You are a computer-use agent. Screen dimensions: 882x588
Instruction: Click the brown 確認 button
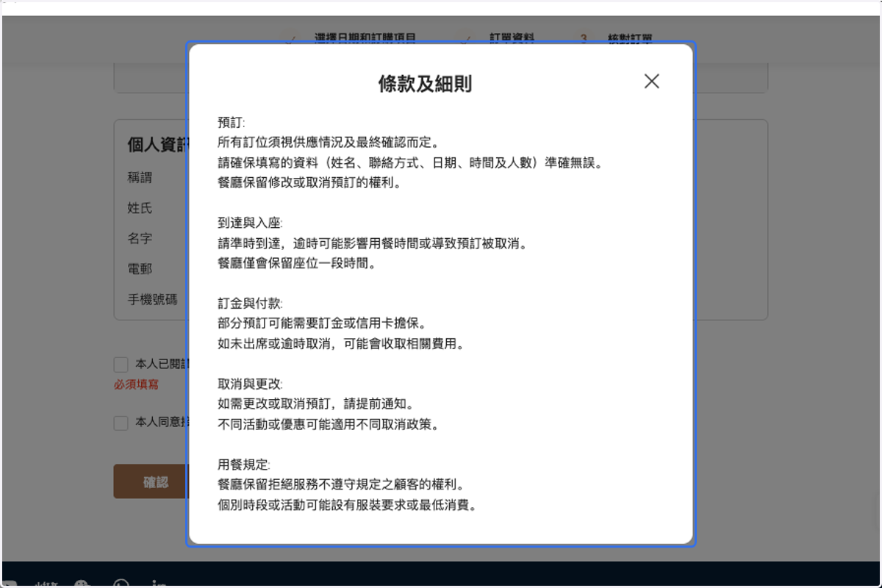click(x=151, y=481)
